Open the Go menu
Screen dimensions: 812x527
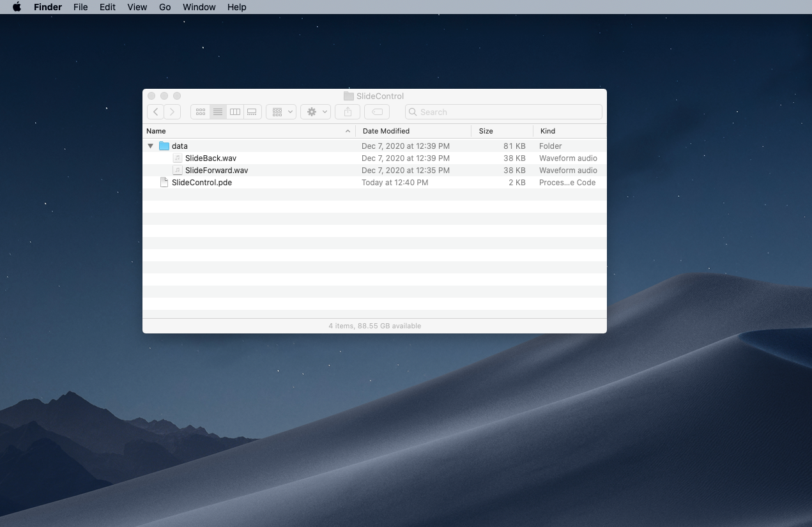(x=165, y=7)
